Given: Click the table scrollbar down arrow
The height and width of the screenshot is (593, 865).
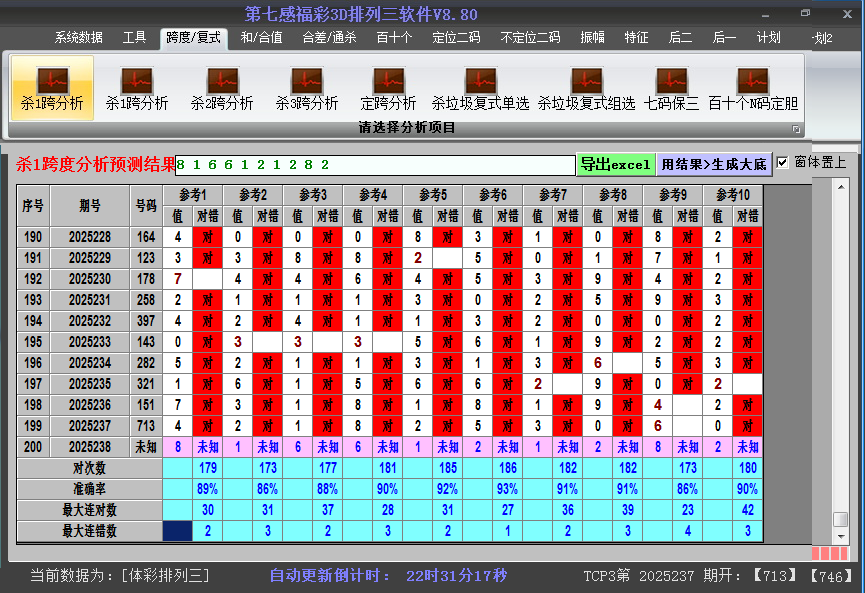Looking at the screenshot, I should (x=840, y=535).
